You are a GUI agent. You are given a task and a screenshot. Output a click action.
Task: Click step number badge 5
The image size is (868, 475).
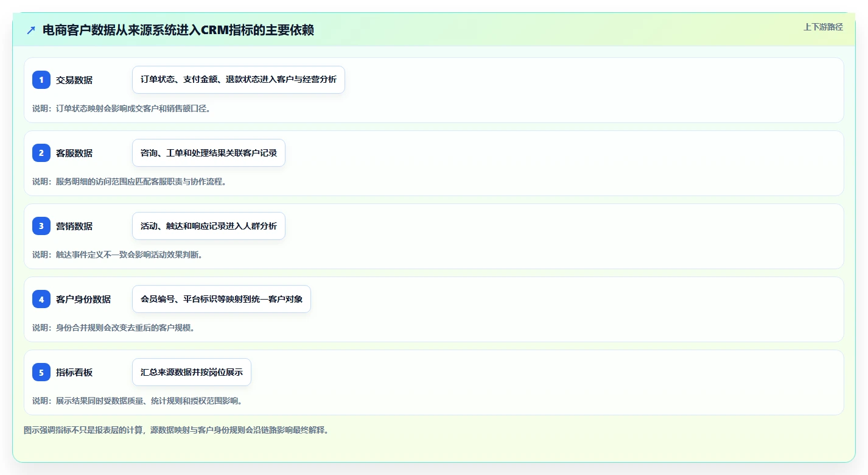(41, 372)
